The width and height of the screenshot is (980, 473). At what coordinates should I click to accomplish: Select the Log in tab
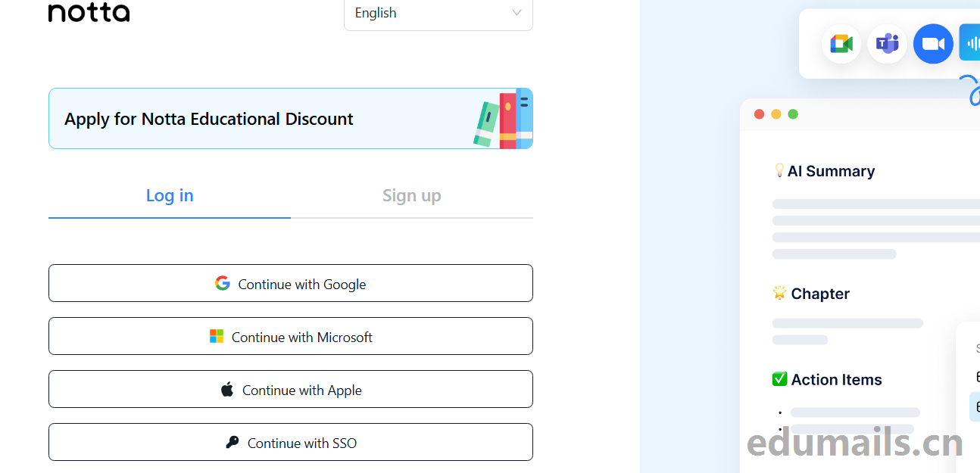[170, 195]
